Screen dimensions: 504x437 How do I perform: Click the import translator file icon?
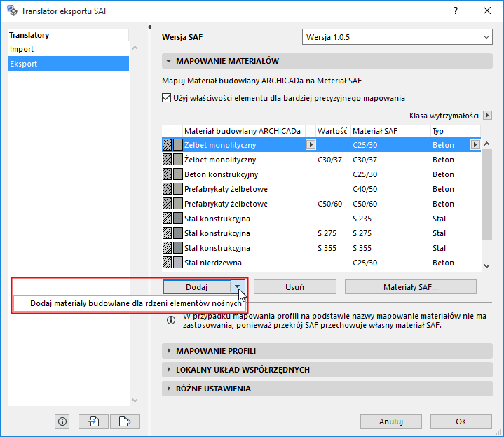pyautogui.click(x=93, y=422)
